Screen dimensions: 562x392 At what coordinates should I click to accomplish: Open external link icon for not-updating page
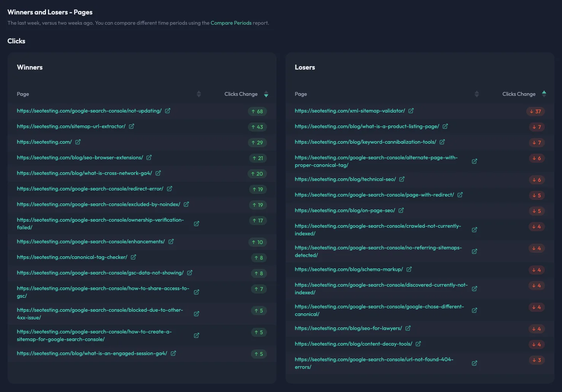coord(167,111)
